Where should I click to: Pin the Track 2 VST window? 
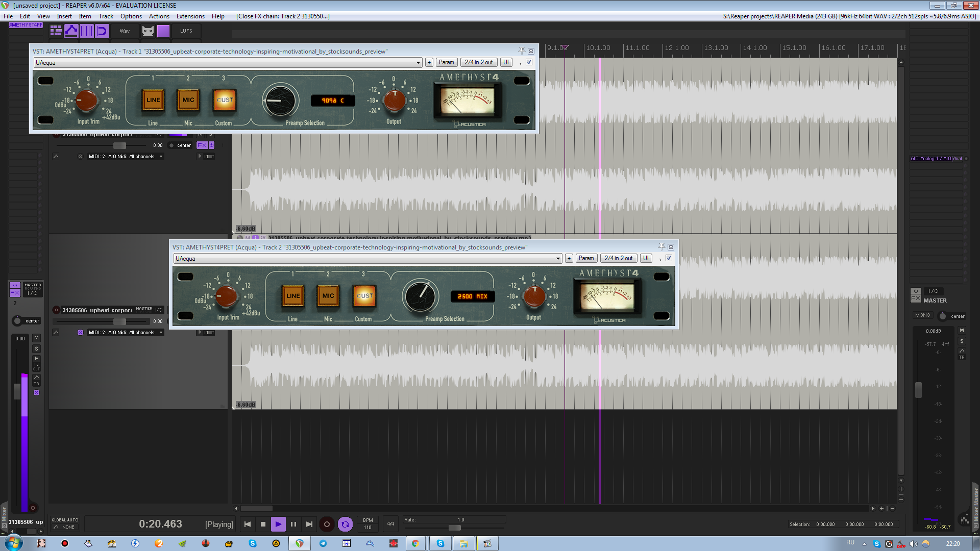[x=661, y=246]
